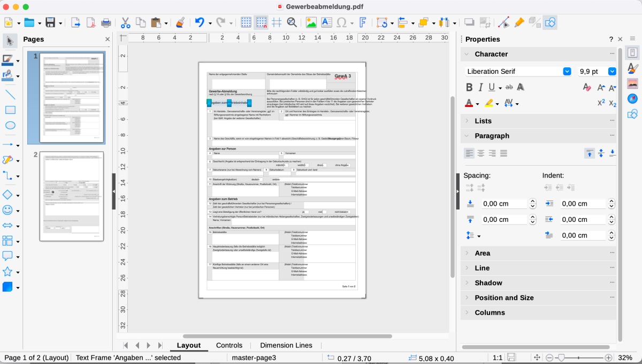Screen dimensions: 642x364
Task: Open the font size dropdown
Action: pyautogui.click(x=612, y=71)
